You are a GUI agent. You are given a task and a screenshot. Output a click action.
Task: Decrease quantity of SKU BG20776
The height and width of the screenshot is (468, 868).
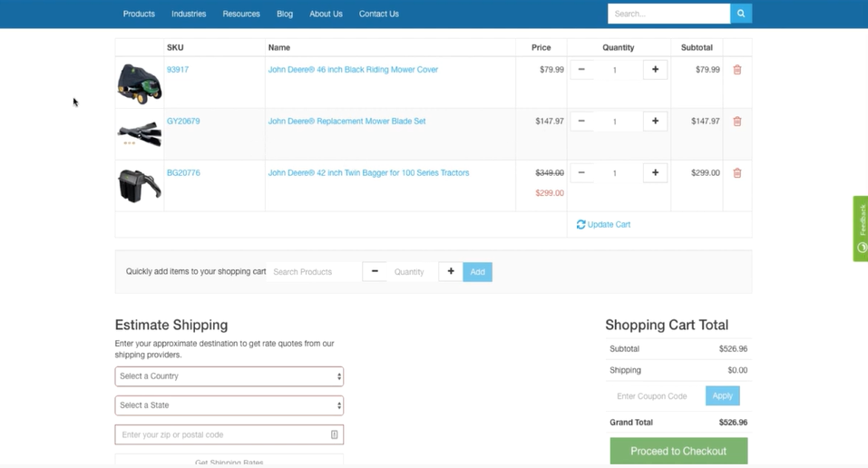click(x=581, y=173)
